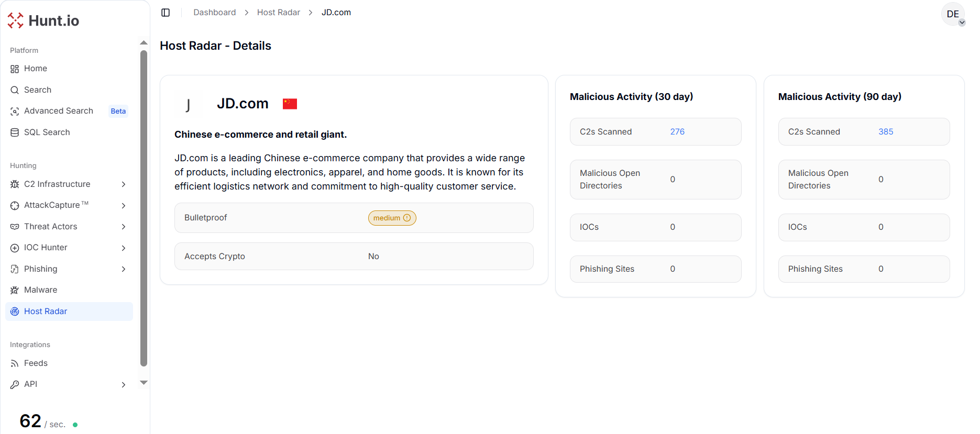This screenshot has width=980, height=434.
Task: Click the IOC Hunter icon
Action: [x=15, y=248]
